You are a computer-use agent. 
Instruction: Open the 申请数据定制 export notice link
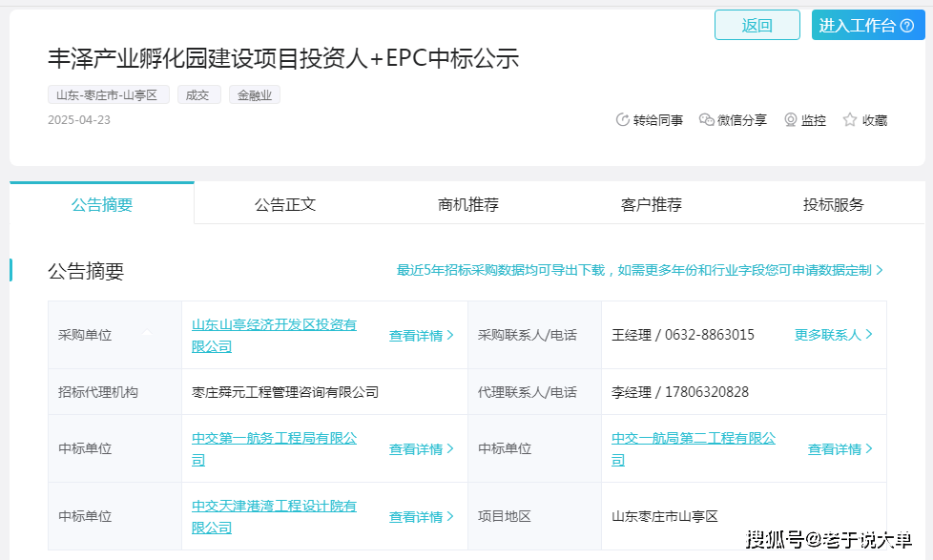coord(640,270)
